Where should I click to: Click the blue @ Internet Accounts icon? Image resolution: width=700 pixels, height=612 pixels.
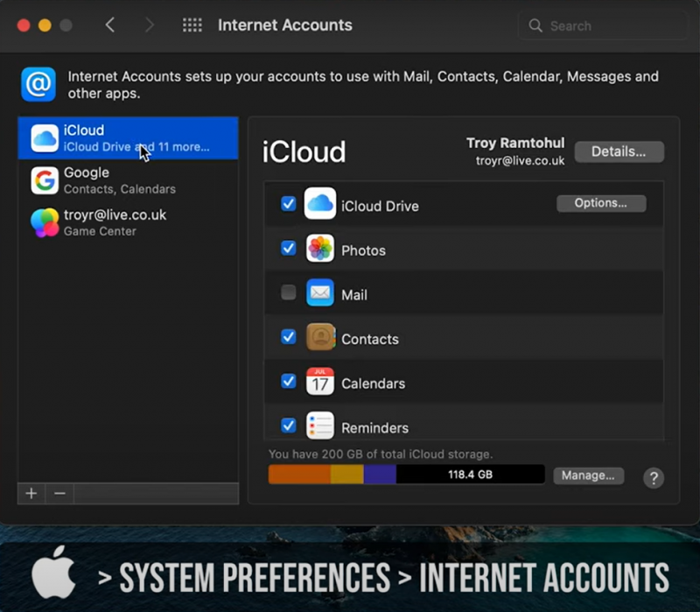point(38,84)
